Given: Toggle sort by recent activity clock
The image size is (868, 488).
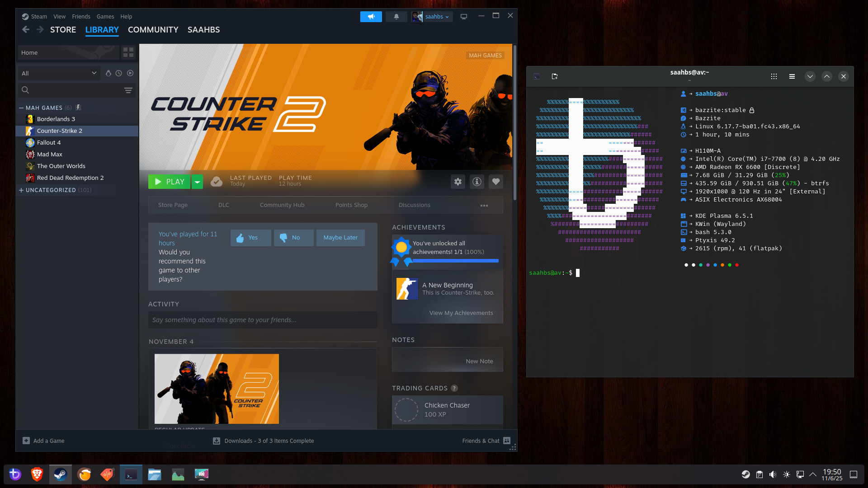Looking at the screenshot, I should [119, 73].
